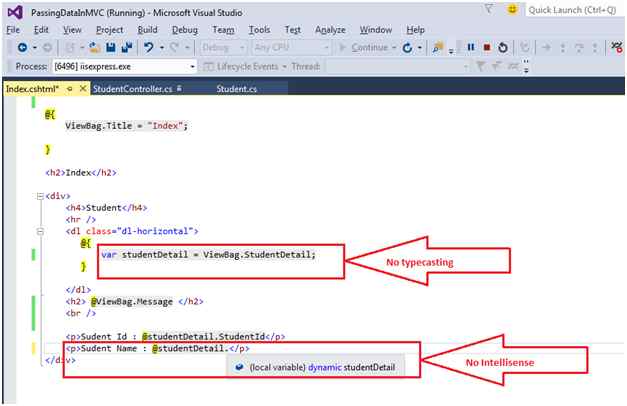The image size is (627, 406).
Task: Click the var studentDetail code line
Action: pos(209,254)
